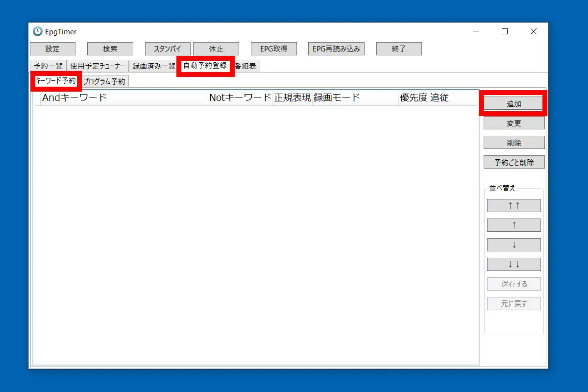588x392 pixels.
Task: Click the 元に戻す revert button
Action: click(x=514, y=304)
